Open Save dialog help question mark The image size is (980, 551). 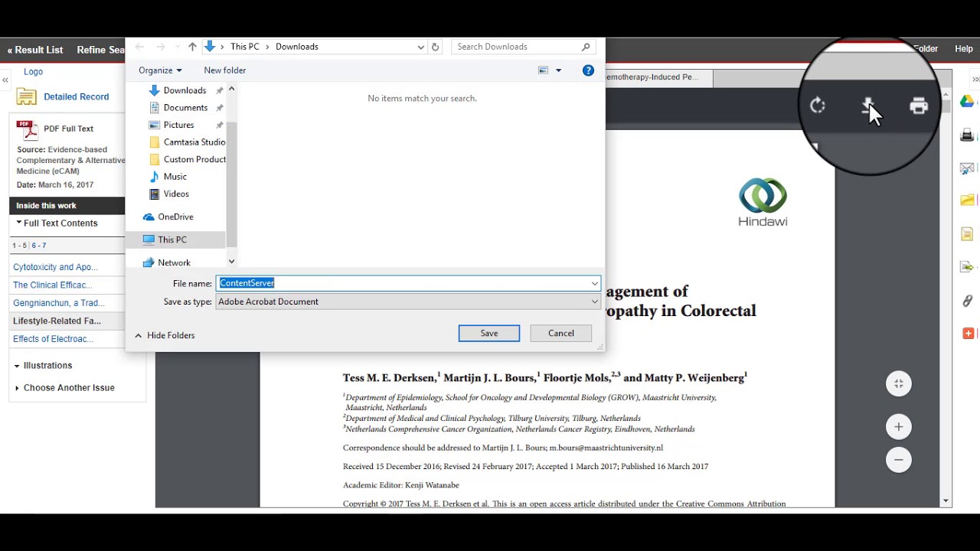588,70
